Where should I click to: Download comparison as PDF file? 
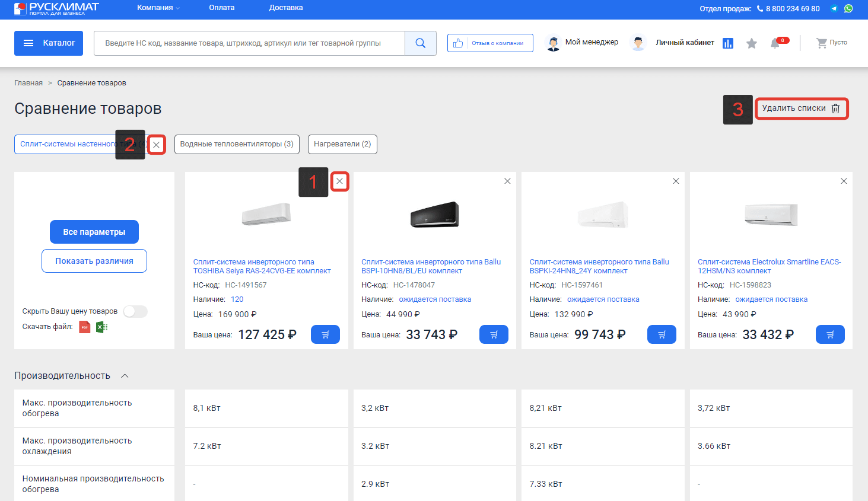pyautogui.click(x=85, y=327)
